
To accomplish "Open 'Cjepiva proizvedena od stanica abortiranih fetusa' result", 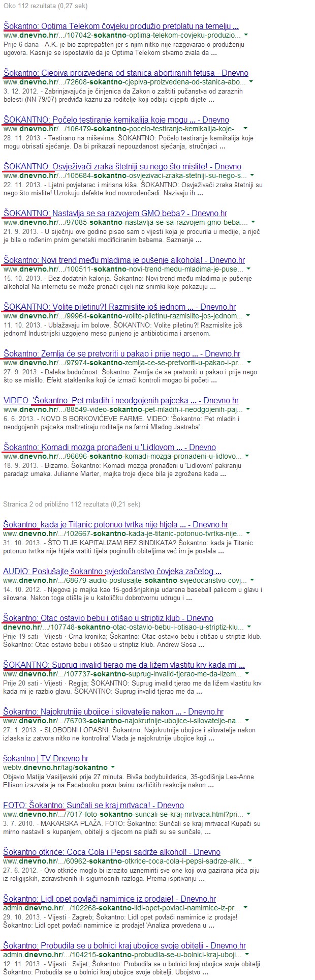I will coord(125,73).
